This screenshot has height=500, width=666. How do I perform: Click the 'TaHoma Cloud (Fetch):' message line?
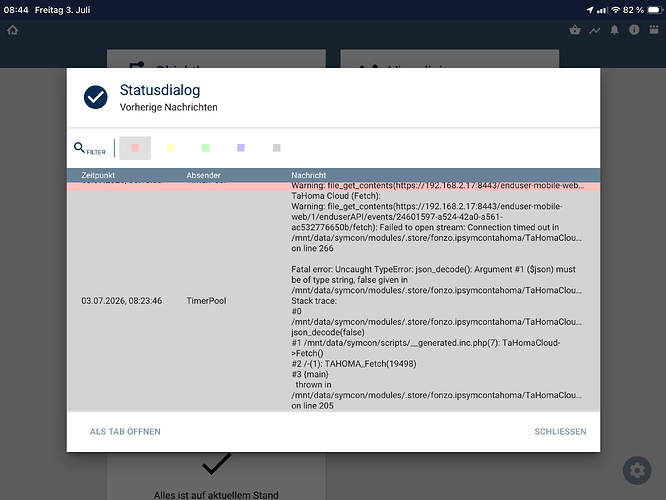tap(336, 196)
